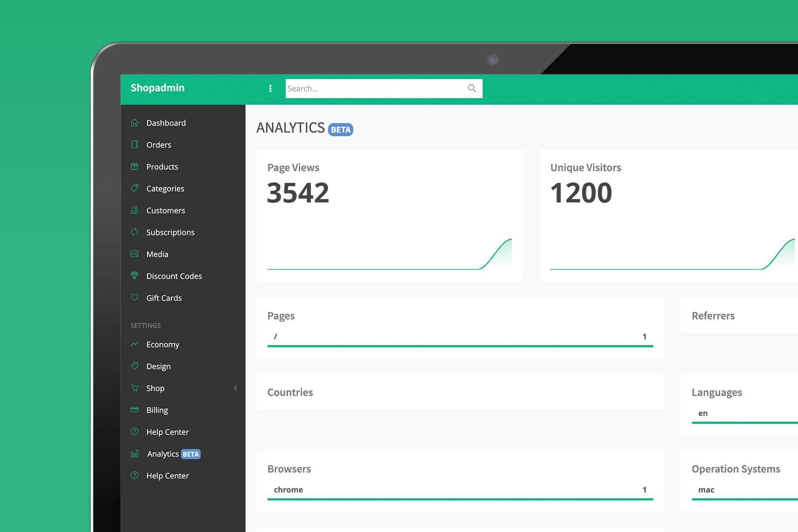
Task: Click the Shopadmin logo link
Action: coord(158,88)
